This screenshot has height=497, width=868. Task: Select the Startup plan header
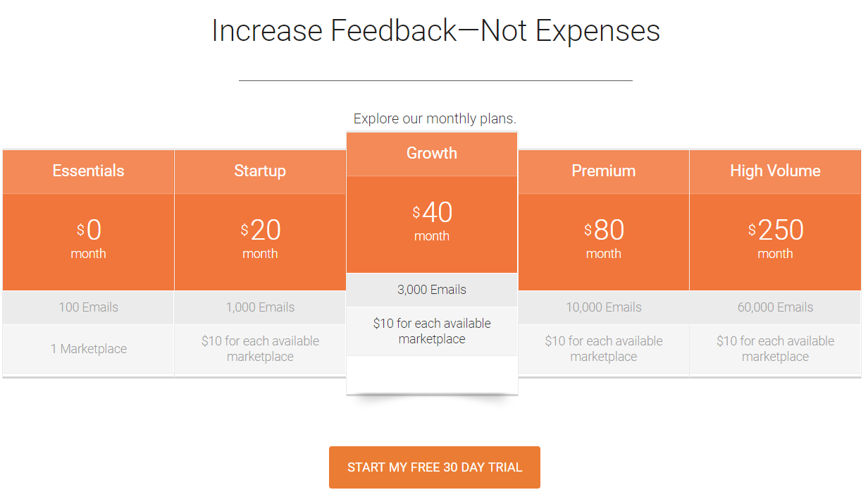[260, 171]
